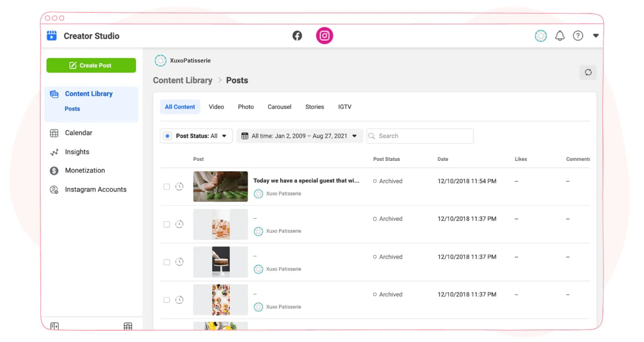Screen dimensions: 644x342
Task: Switch to the Stories tab
Action: tap(314, 107)
